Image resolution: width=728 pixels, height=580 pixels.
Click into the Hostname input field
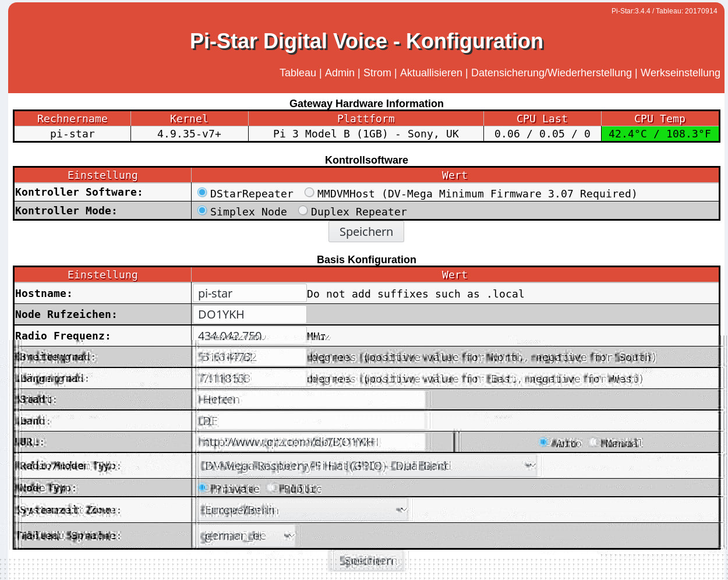click(x=249, y=293)
